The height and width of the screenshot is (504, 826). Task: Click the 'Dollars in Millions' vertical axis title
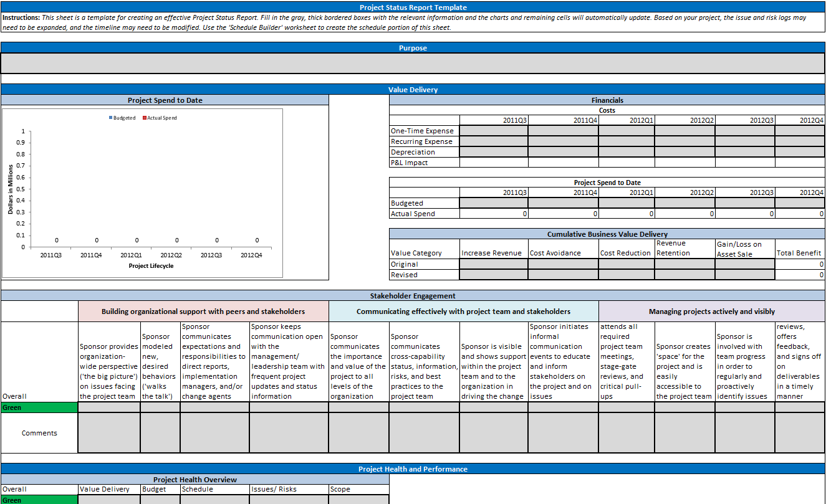pyautogui.click(x=11, y=189)
